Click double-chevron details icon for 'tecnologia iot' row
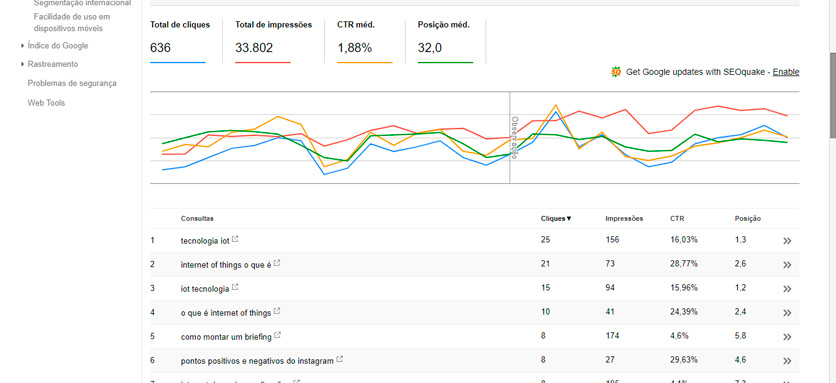The width and height of the screenshot is (836, 383). pos(787,241)
